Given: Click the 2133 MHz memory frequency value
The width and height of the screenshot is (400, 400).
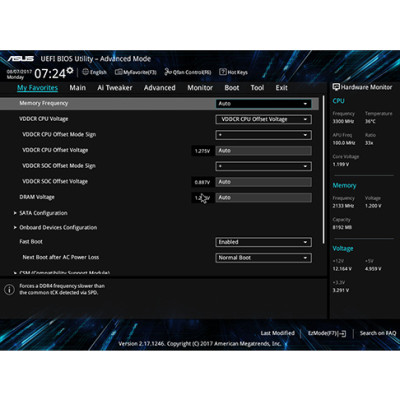Looking at the screenshot, I should pos(343,206).
